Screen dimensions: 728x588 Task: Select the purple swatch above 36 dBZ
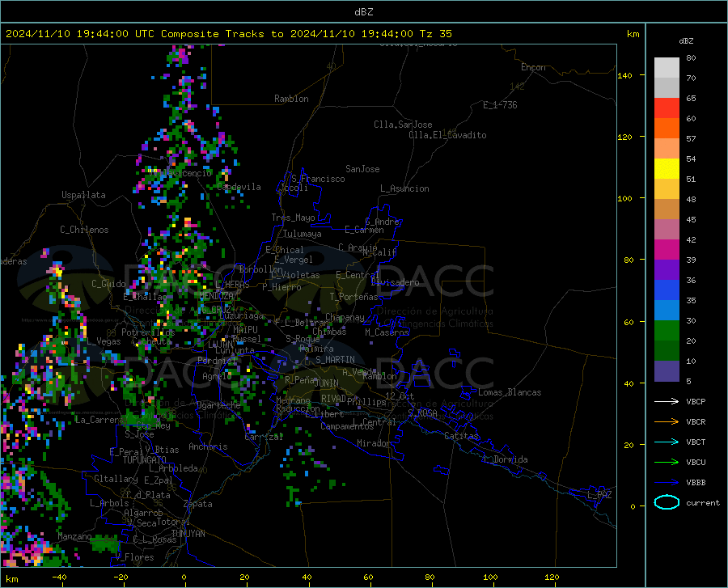[667, 270]
